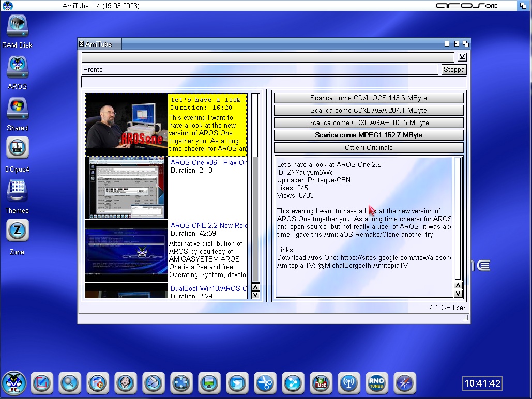
Task: Open the search history dropdown arrow
Action: tap(462, 57)
